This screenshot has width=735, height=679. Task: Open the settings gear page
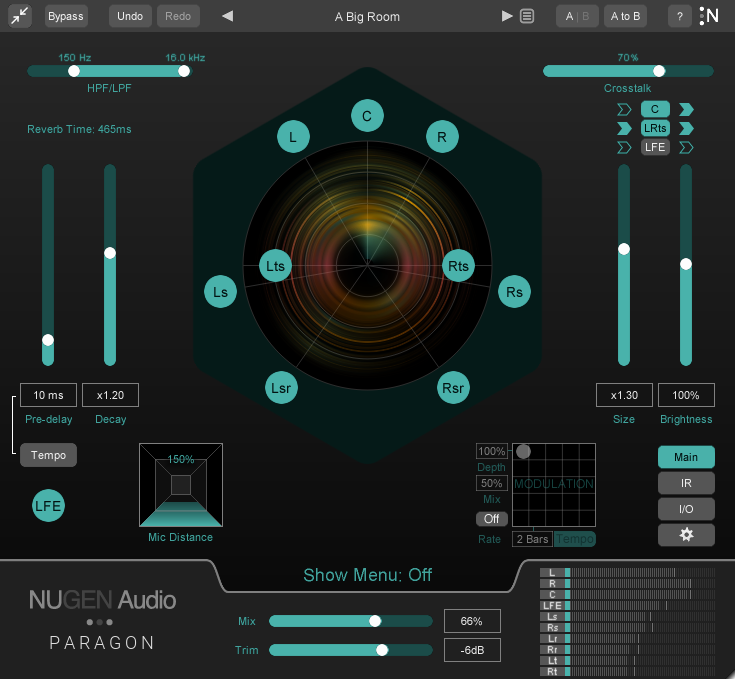(686, 534)
